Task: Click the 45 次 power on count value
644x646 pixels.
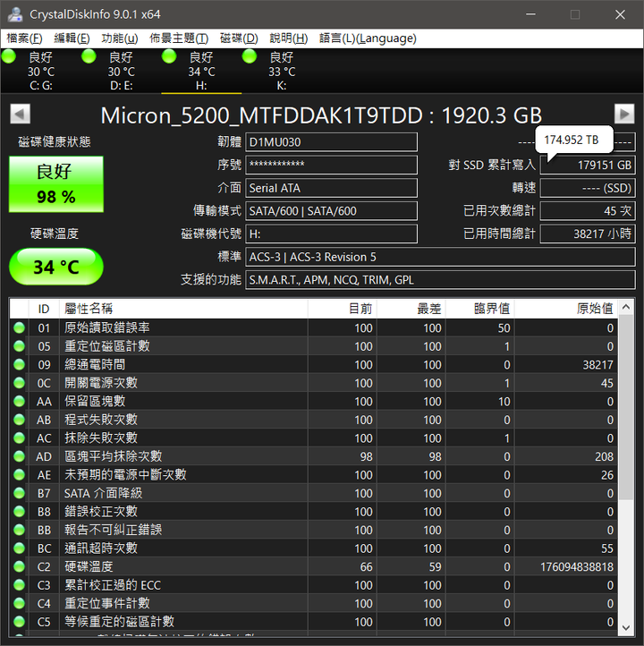Action: (x=588, y=211)
